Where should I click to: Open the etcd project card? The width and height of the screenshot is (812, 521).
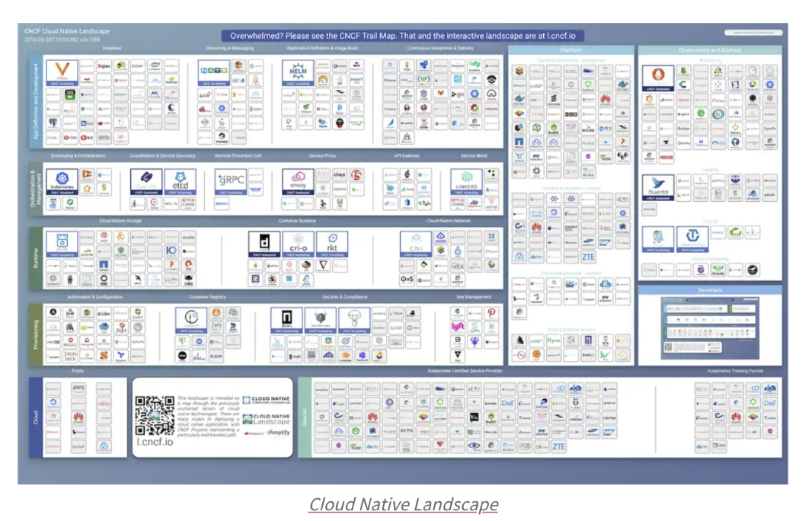point(181,182)
